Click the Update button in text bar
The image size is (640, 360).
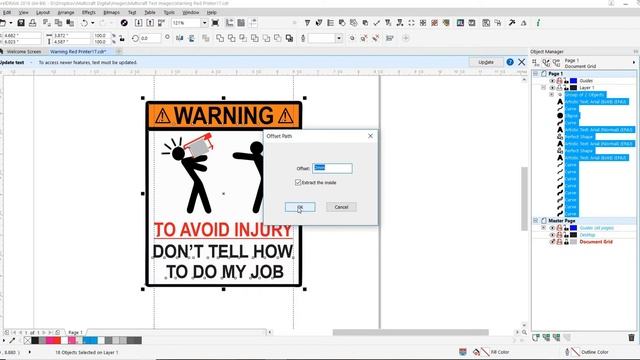486,62
